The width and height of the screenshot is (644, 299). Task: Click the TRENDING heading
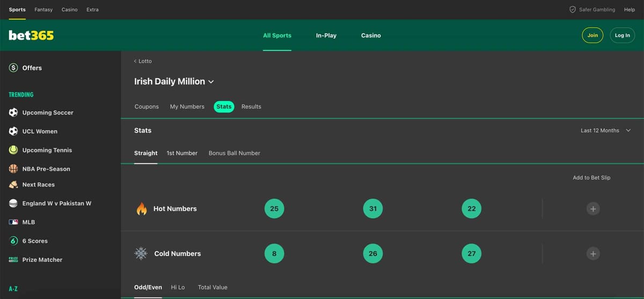[x=21, y=94]
